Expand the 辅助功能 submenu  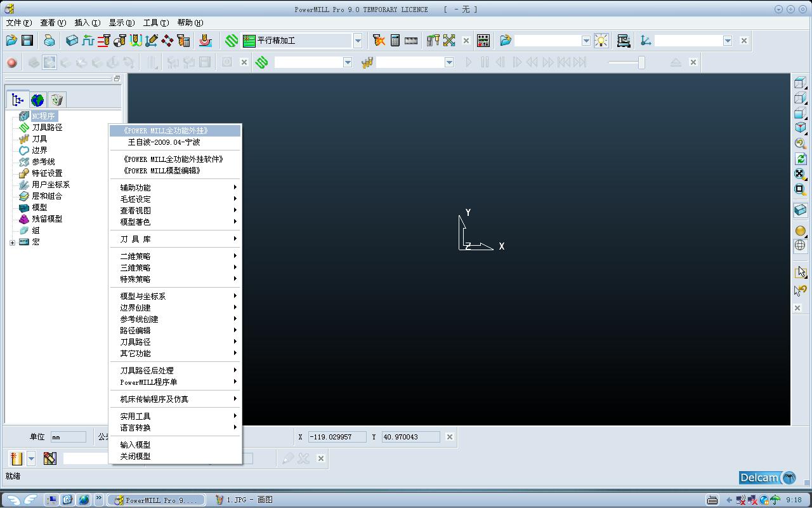175,187
